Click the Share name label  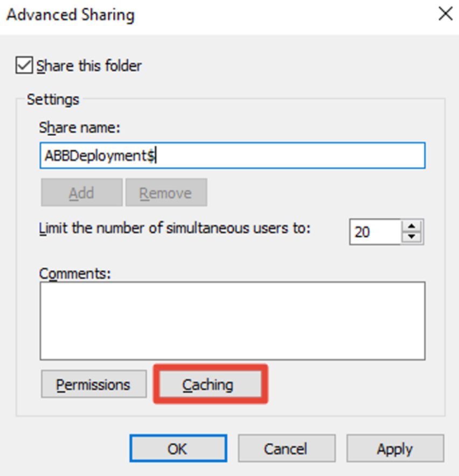coord(80,128)
